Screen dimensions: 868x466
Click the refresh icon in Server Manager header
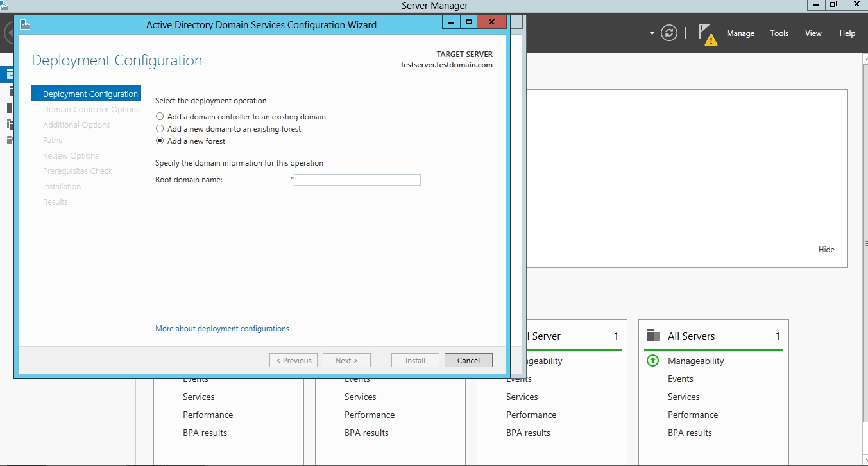tap(669, 33)
